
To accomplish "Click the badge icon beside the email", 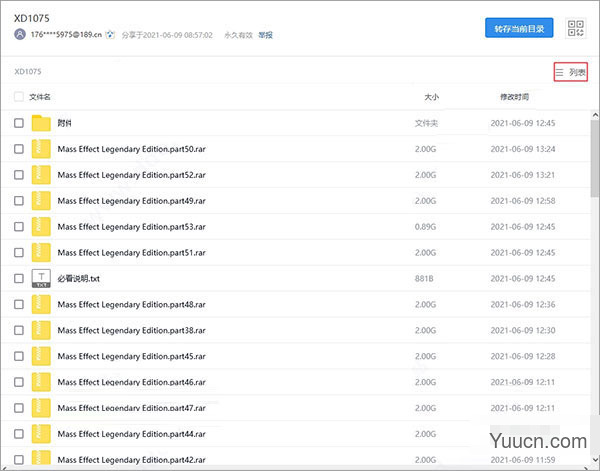I will (110, 35).
